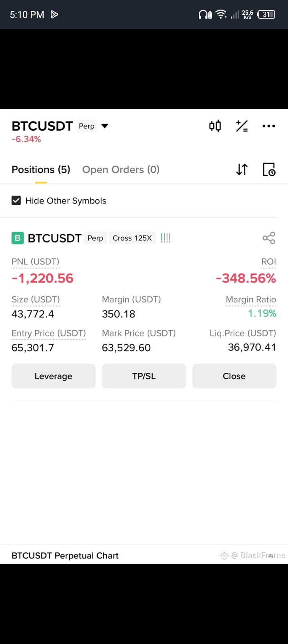The height and width of the screenshot is (644, 288).
Task: Uncheck Hide Other Symbols checkbox
Action: (x=16, y=201)
